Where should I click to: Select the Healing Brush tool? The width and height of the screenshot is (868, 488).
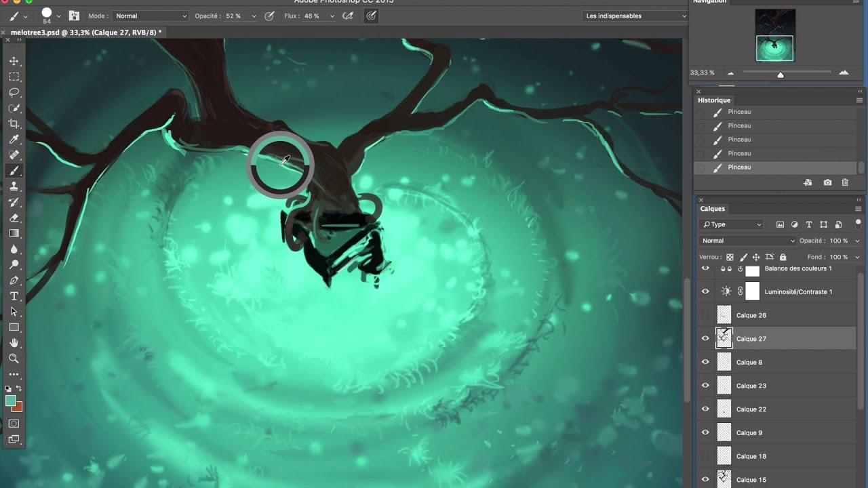pos(14,155)
